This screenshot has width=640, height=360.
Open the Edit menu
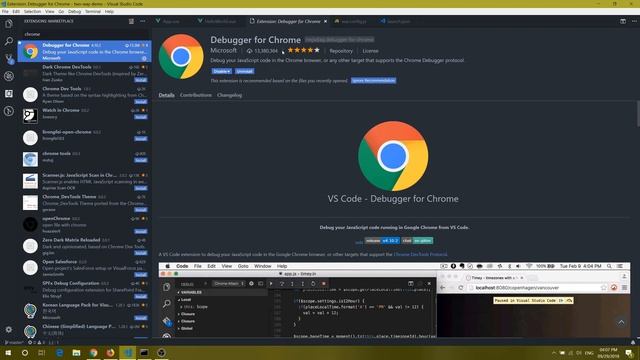(16, 11)
